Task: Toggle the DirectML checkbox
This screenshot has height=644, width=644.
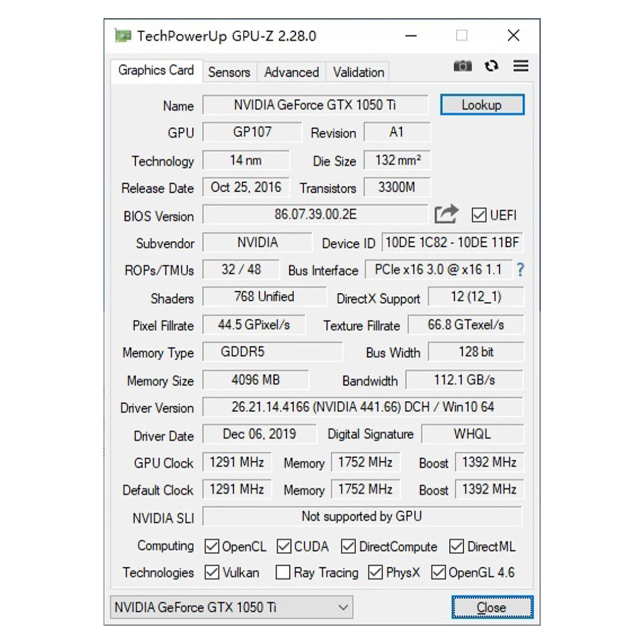Action: click(x=457, y=546)
